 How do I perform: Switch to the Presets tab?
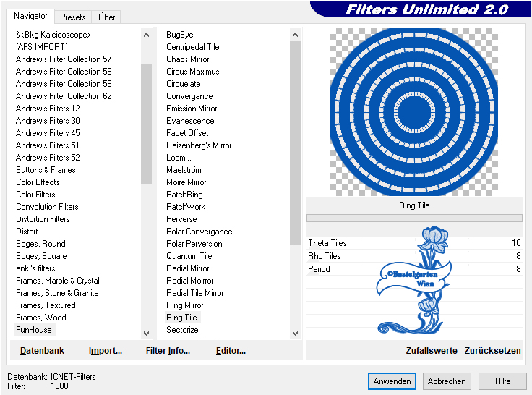(72, 17)
